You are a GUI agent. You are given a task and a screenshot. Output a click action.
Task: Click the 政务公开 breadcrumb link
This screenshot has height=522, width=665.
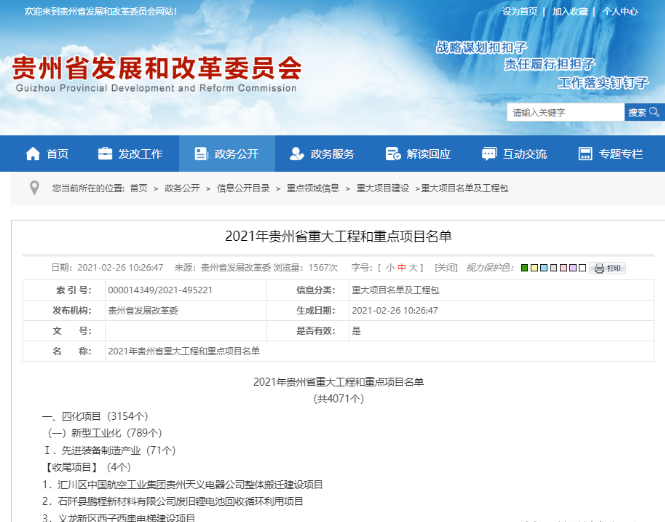(x=182, y=188)
